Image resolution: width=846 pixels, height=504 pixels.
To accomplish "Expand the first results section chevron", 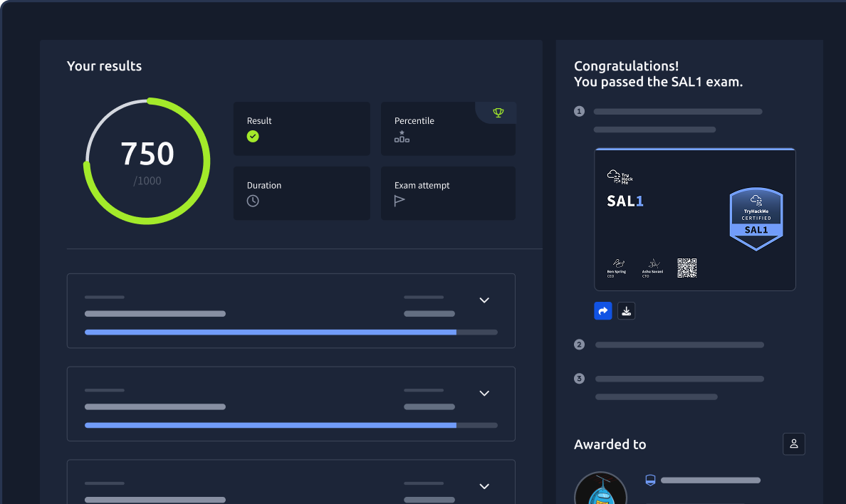I will [x=484, y=300].
